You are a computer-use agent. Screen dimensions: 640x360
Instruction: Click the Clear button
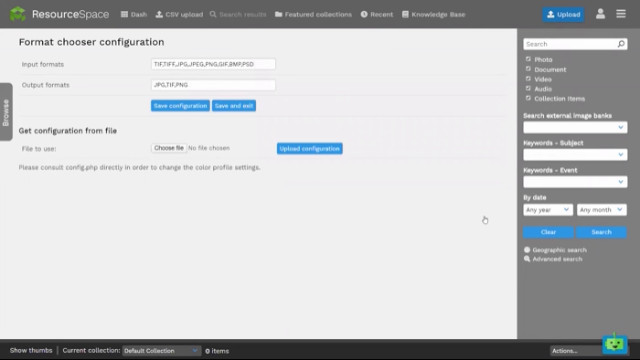coord(548,232)
